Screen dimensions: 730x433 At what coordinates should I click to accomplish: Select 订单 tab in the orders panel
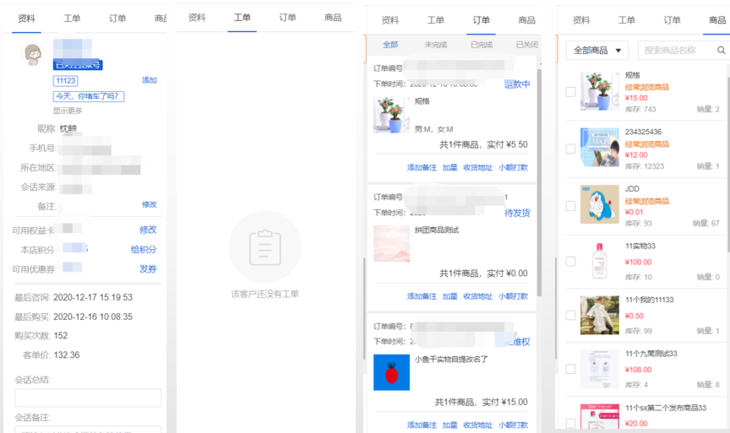coord(481,20)
